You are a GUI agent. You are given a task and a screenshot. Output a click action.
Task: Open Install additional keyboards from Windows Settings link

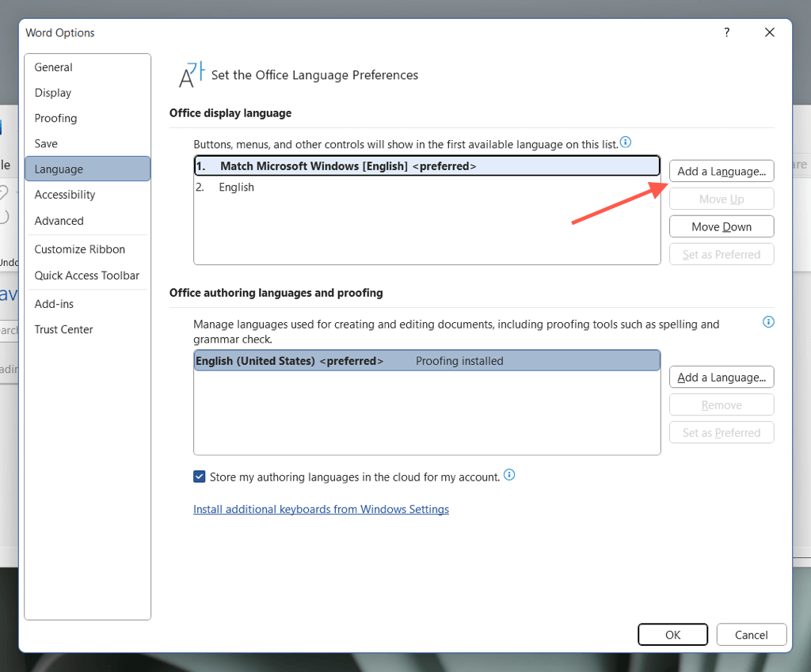pyautogui.click(x=321, y=509)
